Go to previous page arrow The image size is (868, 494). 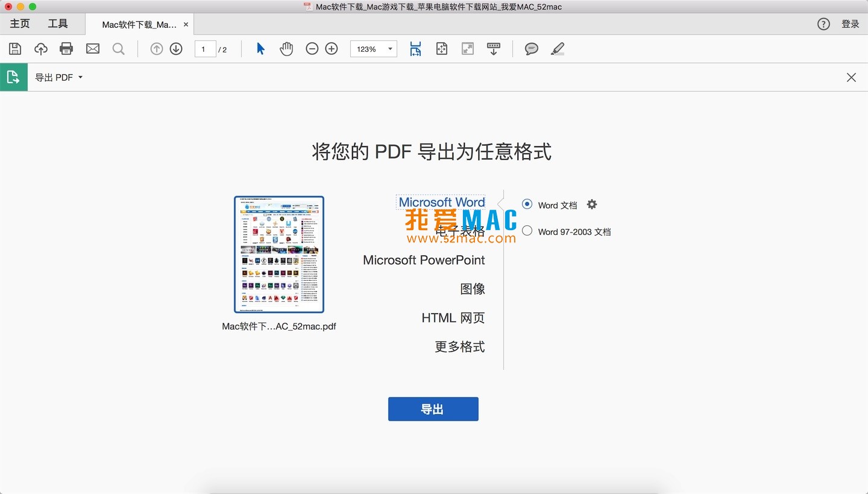coord(157,49)
